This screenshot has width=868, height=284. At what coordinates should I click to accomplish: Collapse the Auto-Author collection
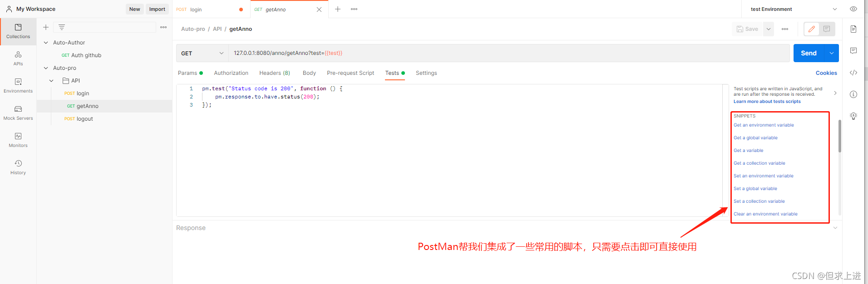click(x=46, y=43)
